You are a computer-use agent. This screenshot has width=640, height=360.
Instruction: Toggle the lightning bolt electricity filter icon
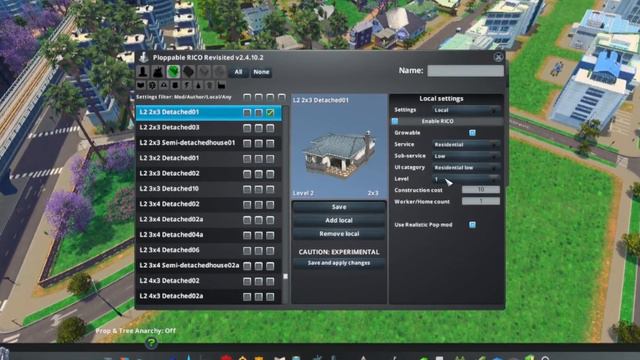pyautogui.click(x=187, y=85)
